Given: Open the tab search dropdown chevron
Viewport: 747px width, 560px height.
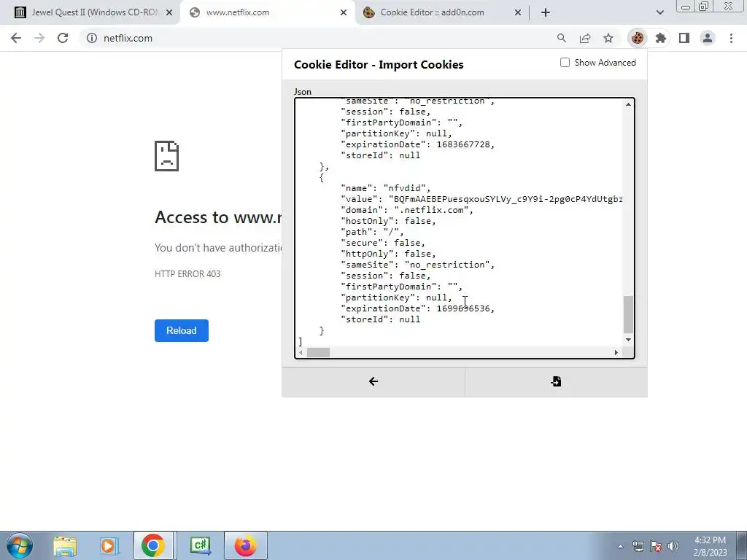Looking at the screenshot, I should pos(659,12).
